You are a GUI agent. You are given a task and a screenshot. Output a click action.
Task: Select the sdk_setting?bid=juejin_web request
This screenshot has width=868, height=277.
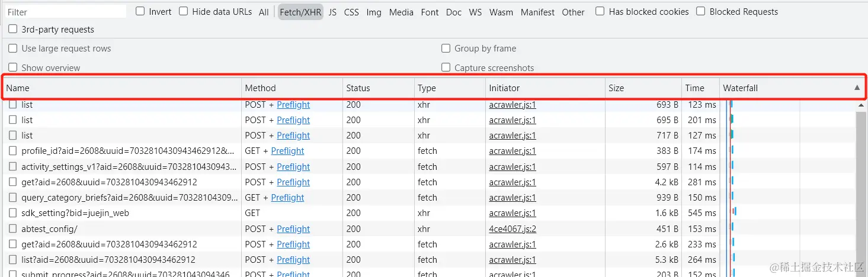pyautogui.click(x=75, y=212)
